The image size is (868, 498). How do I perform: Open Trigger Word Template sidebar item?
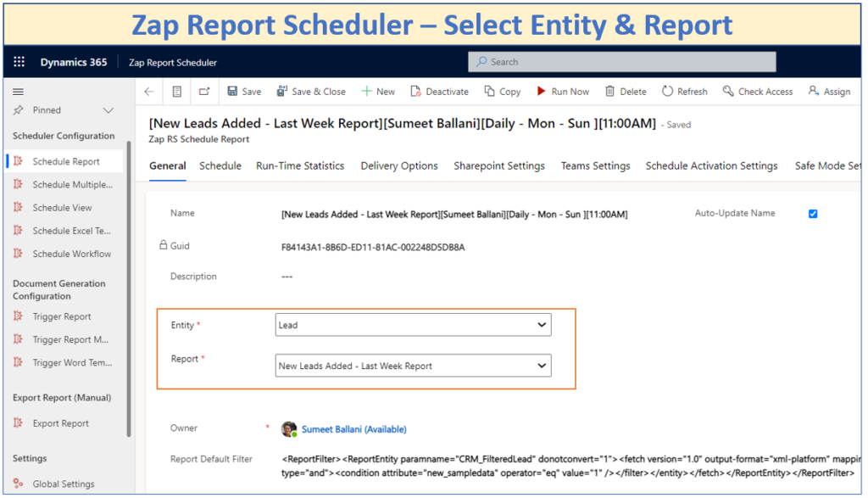[72, 363]
